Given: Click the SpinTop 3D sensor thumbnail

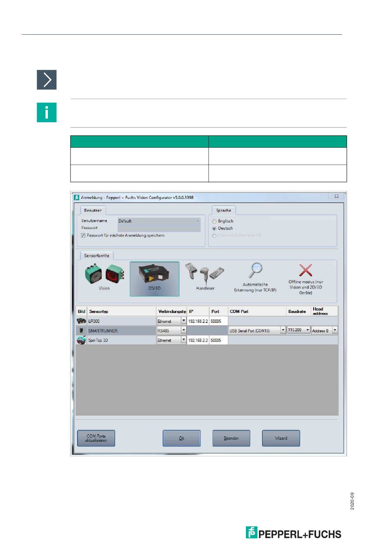Looking at the screenshot, I should (x=81, y=340).
